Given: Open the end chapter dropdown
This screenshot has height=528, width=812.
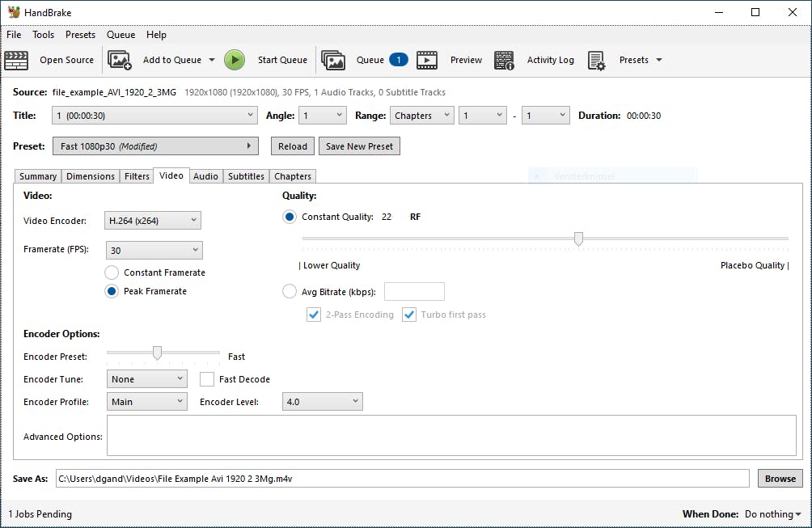Looking at the screenshot, I should [546, 116].
